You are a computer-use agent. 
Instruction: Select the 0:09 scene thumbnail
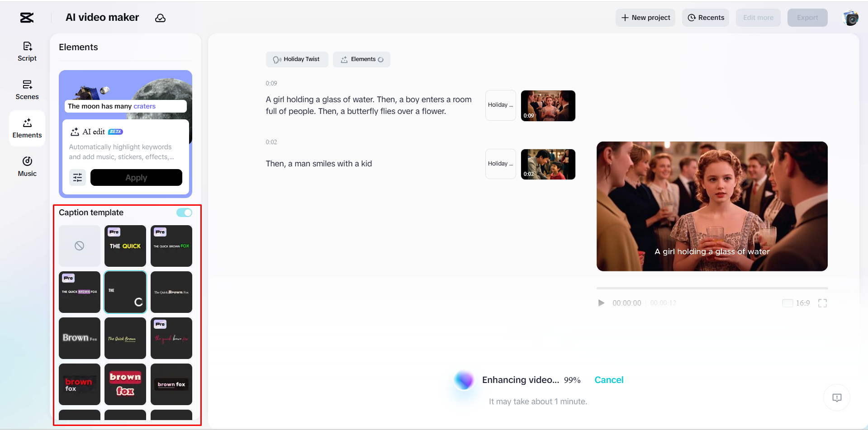pos(548,106)
